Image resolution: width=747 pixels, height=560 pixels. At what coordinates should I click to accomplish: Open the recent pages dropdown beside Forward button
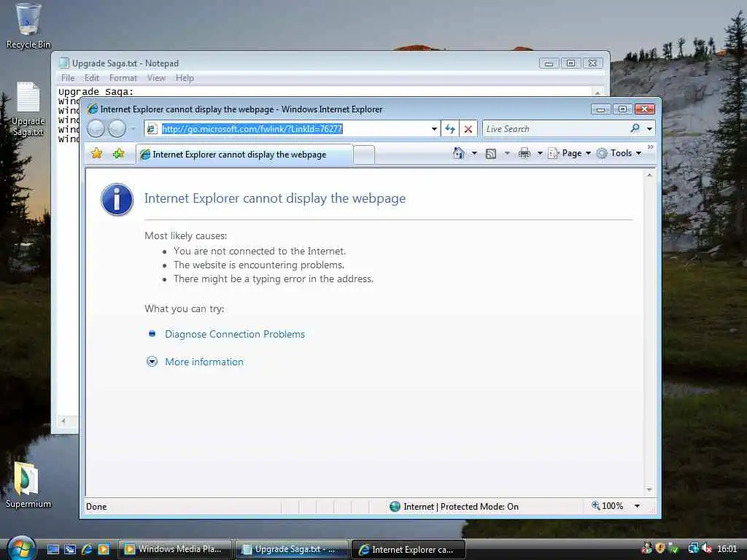click(x=133, y=128)
